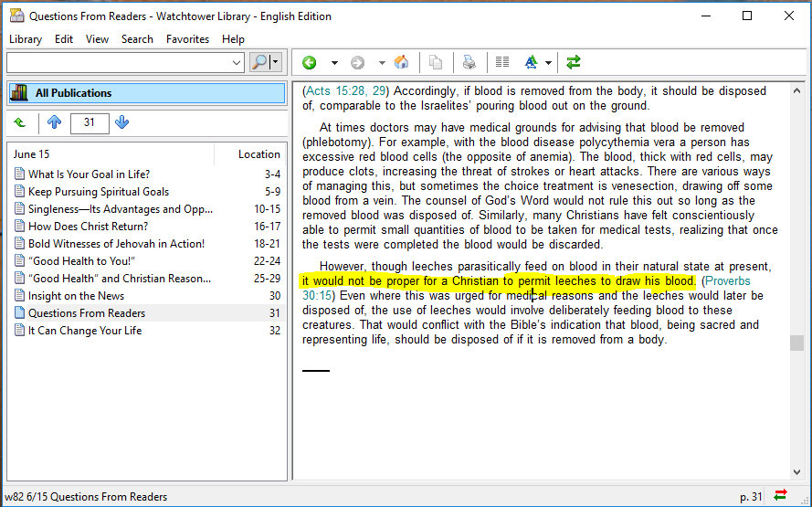
Task: Click the search magnifying glass button
Action: (x=260, y=63)
